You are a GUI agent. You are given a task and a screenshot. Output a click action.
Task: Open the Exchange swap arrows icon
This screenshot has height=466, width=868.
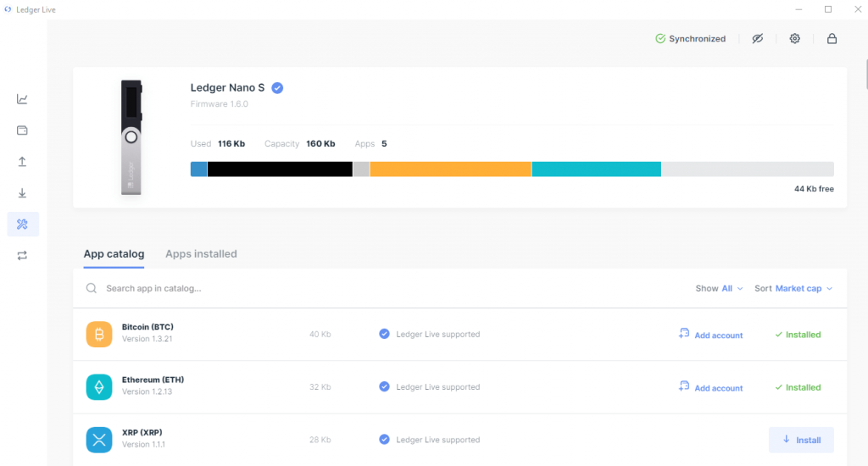pyautogui.click(x=23, y=255)
